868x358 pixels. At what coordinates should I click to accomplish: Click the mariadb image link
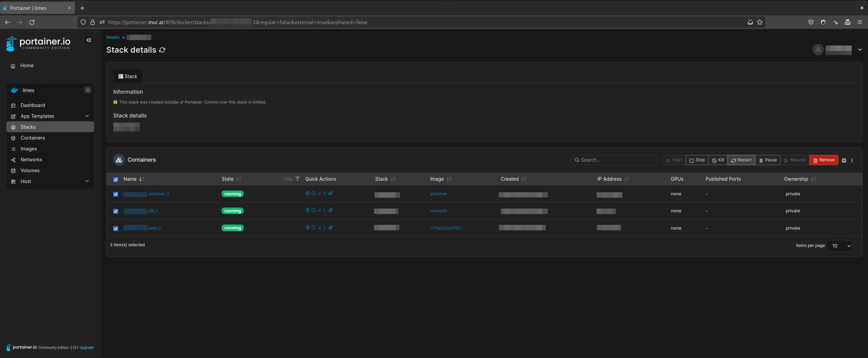click(438, 211)
